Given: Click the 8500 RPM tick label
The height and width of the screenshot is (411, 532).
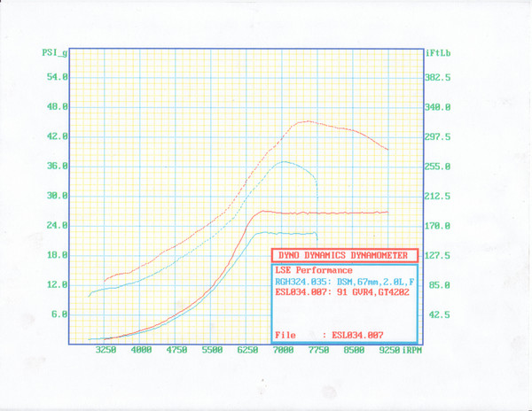Looking at the screenshot, I should click(x=354, y=350).
